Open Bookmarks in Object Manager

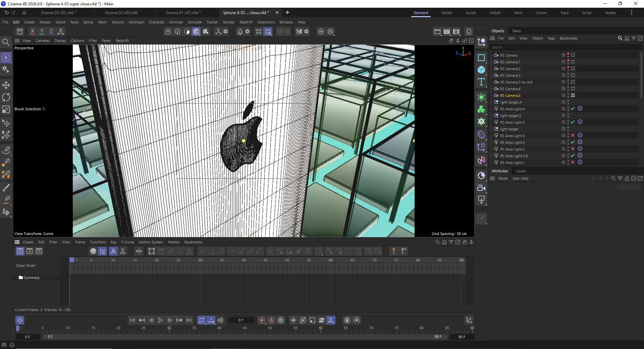569,38
